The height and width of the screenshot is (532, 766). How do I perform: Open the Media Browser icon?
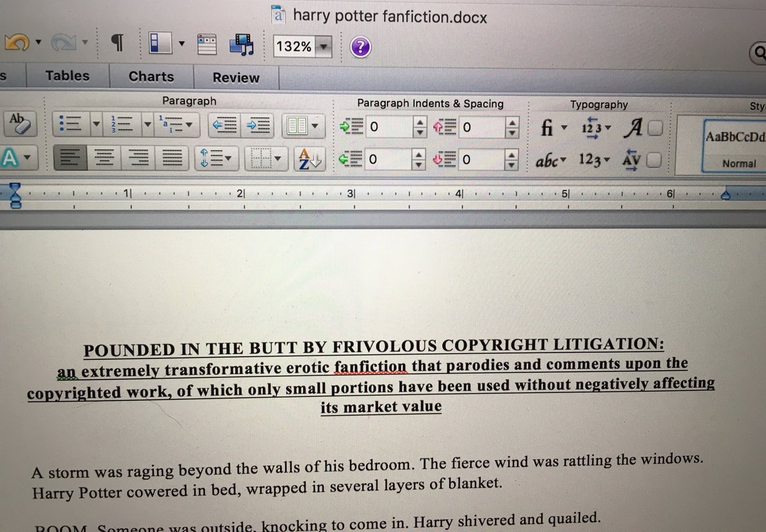point(243,44)
